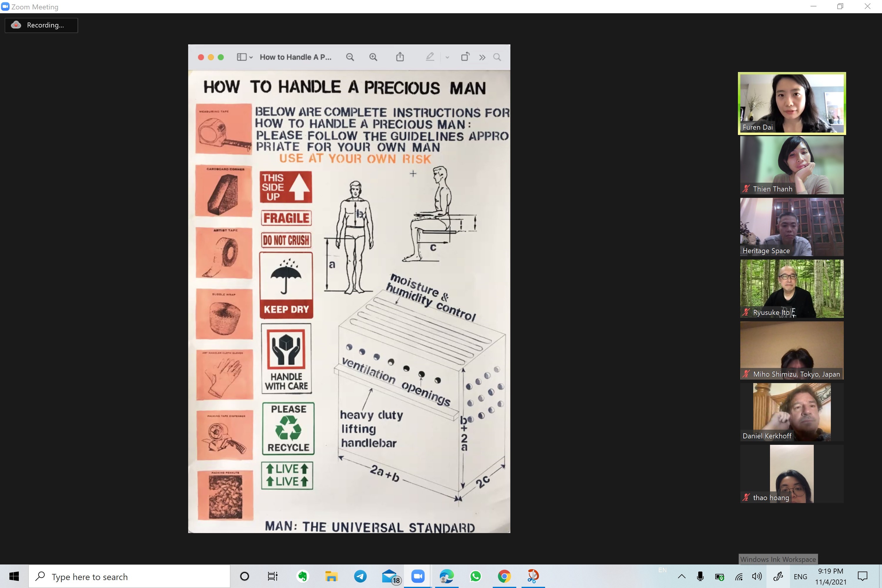Select Furen Dai's video thumbnail
The height and width of the screenshot is (588, 882).
coord(792,103)
